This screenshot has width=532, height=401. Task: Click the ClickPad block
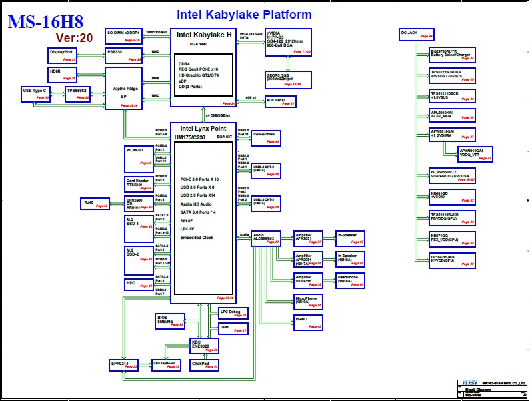pyautogui.click(x=204, y=366)
